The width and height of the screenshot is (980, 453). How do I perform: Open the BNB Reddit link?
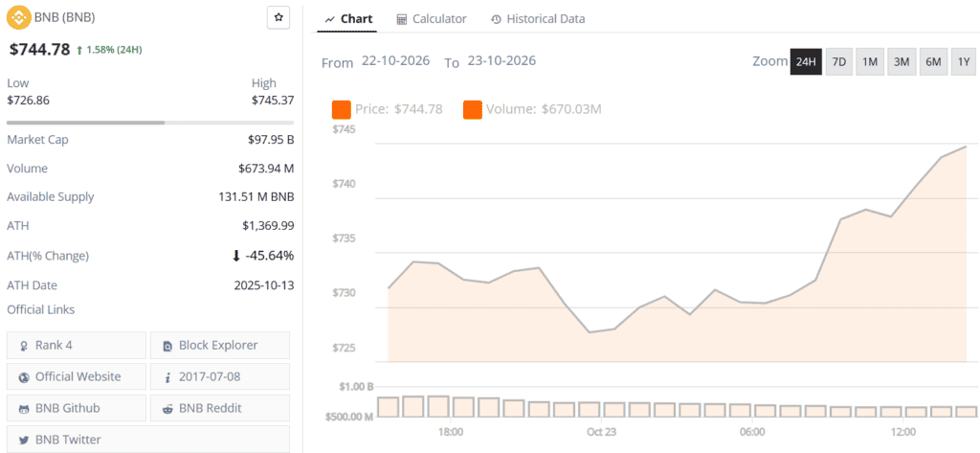click(x=220, y=408)
